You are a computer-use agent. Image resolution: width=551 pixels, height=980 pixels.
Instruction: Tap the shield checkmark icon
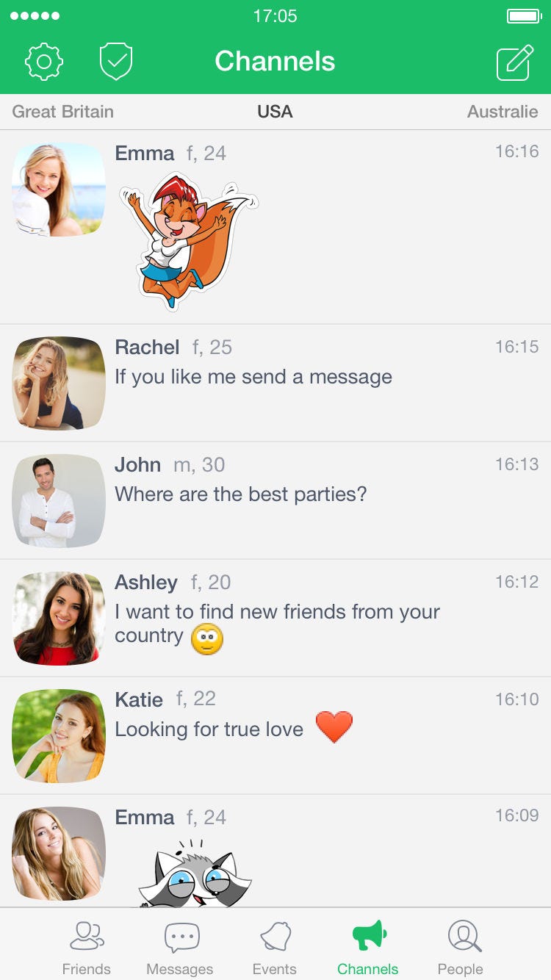[116, 62]
